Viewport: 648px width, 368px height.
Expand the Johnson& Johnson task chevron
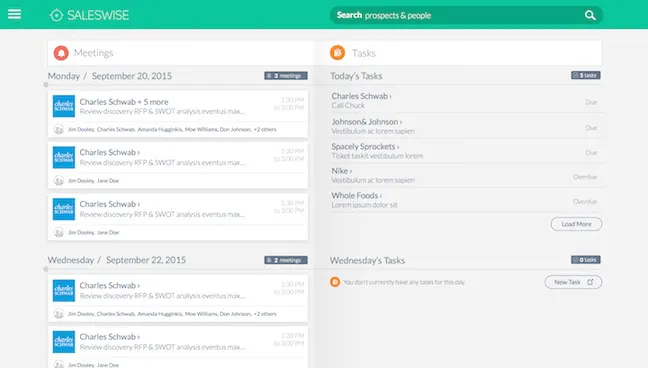tap(400, 122)
